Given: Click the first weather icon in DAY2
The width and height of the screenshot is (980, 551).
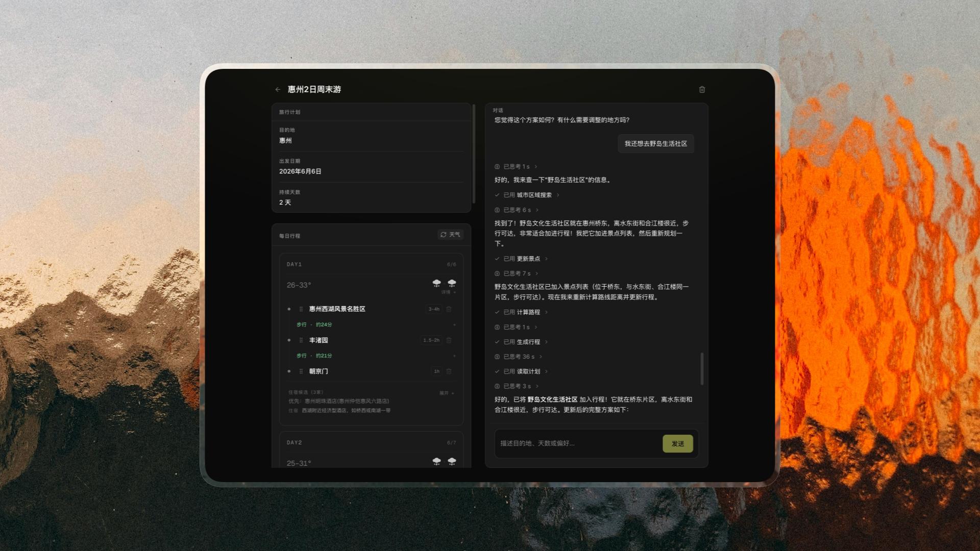Looking at the screenshot, I should (436, 461).
